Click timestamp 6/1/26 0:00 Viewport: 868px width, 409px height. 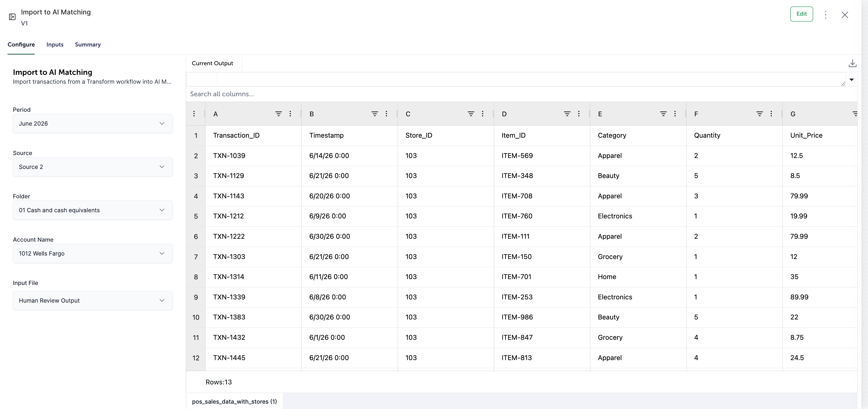coord(350,338)
